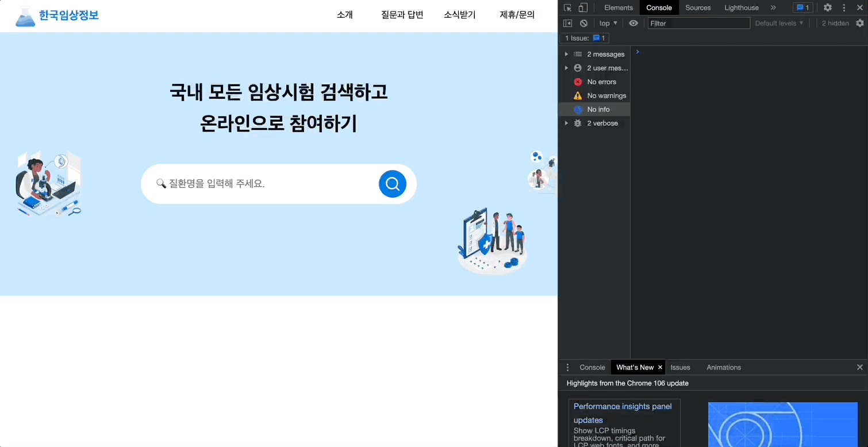Open the 소식받기 navigation link
This screenshot has height=447, width=868.
[460, 15]
